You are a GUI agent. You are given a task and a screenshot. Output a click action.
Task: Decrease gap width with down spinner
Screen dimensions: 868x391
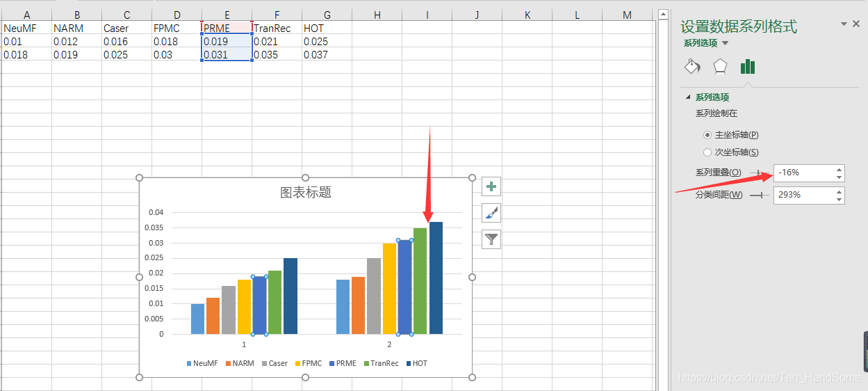(840, 199)
